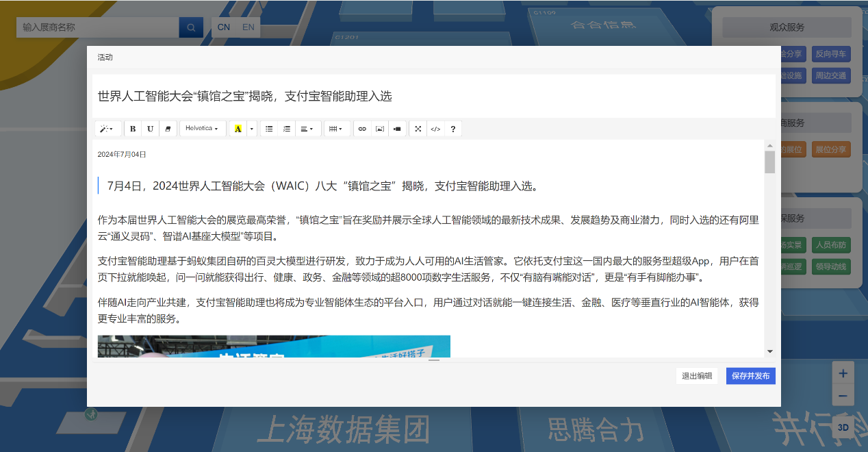
Task: Click the 周边交通 button
Action: [x=830, y=75]
